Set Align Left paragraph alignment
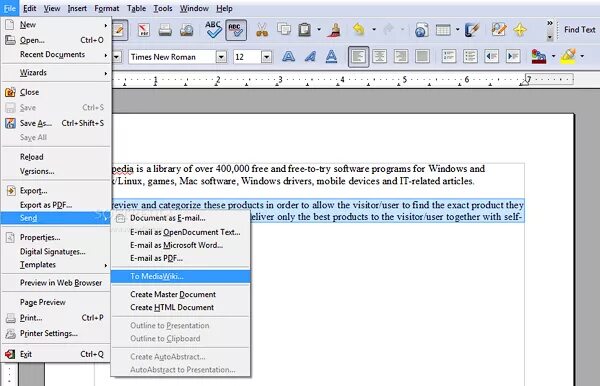Screen dimensions: 600x386 coord(359,57)
